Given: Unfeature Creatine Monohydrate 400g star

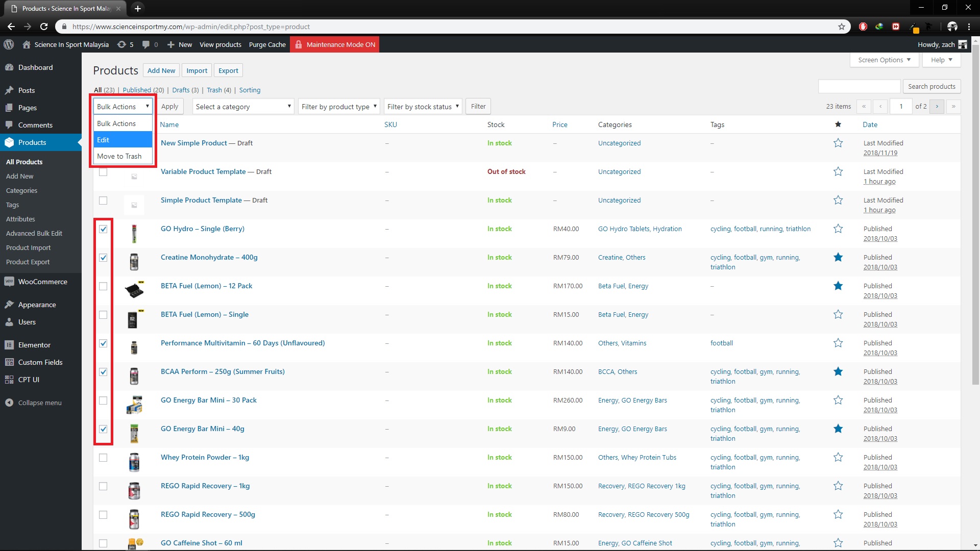Looking at the screenshot, I should click(838, 258).
